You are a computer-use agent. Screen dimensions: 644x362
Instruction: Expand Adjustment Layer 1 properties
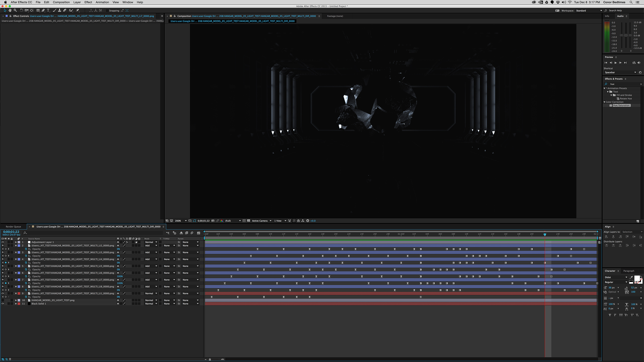(x=16, y=242)
